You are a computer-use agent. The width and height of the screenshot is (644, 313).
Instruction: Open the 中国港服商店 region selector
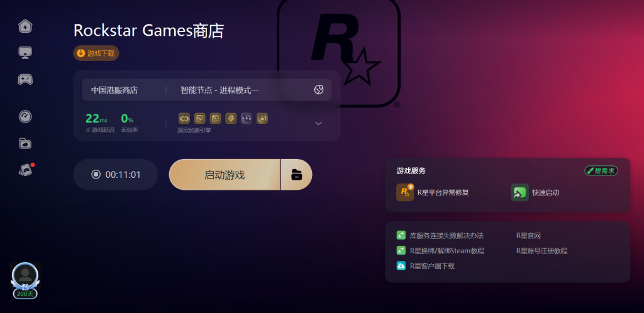point(114,91)
